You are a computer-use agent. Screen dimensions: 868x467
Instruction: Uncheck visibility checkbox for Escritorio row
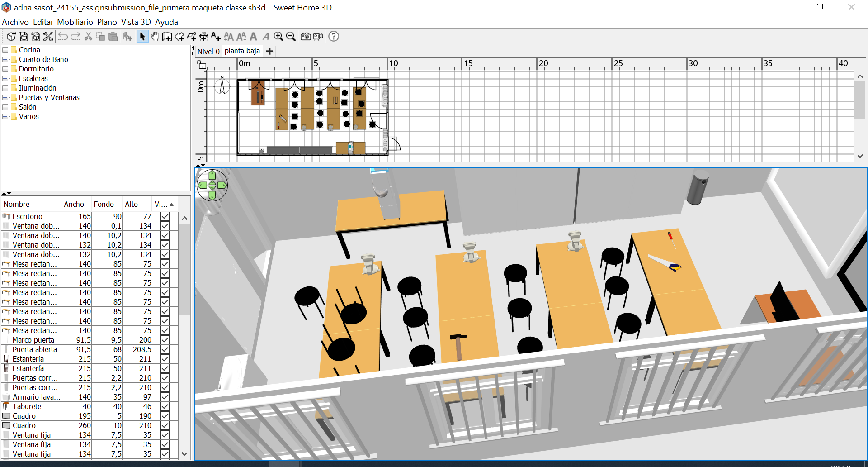point(165,216)
